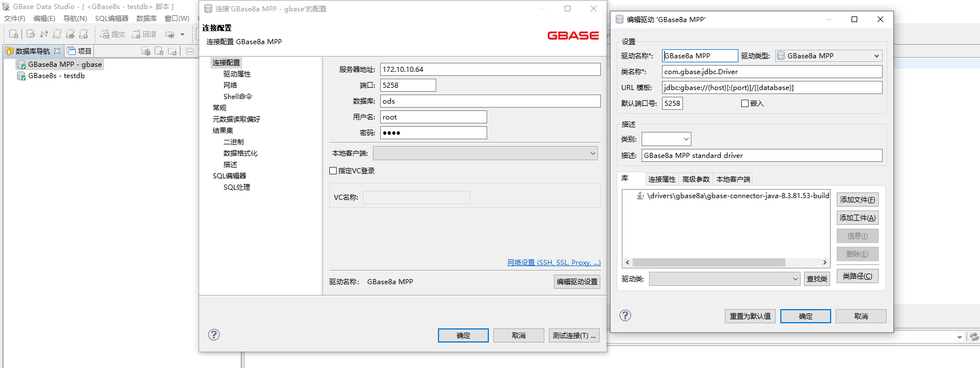The width and height of the screenshot is (980, 368).
Task: Click the new connection icon in navigator panel
Action: point(159,51)
